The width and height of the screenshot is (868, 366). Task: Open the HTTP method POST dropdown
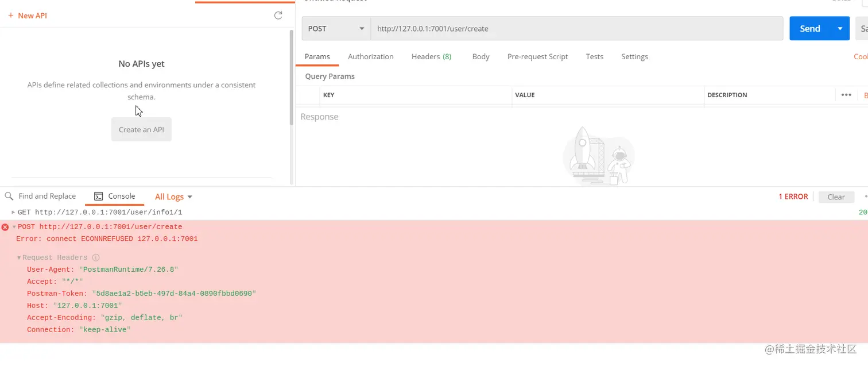336,29
